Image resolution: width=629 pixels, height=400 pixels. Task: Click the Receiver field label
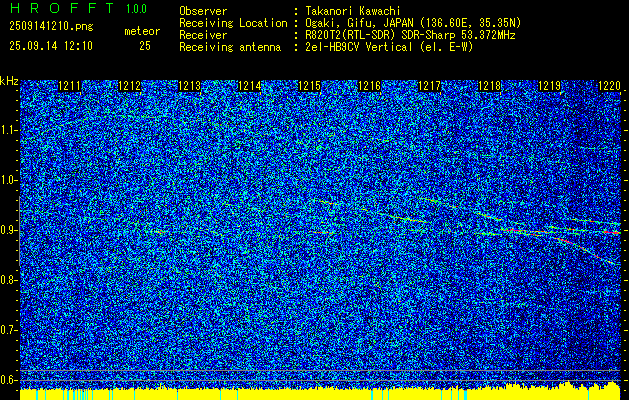pyautogui.click(x=203, y=35)
